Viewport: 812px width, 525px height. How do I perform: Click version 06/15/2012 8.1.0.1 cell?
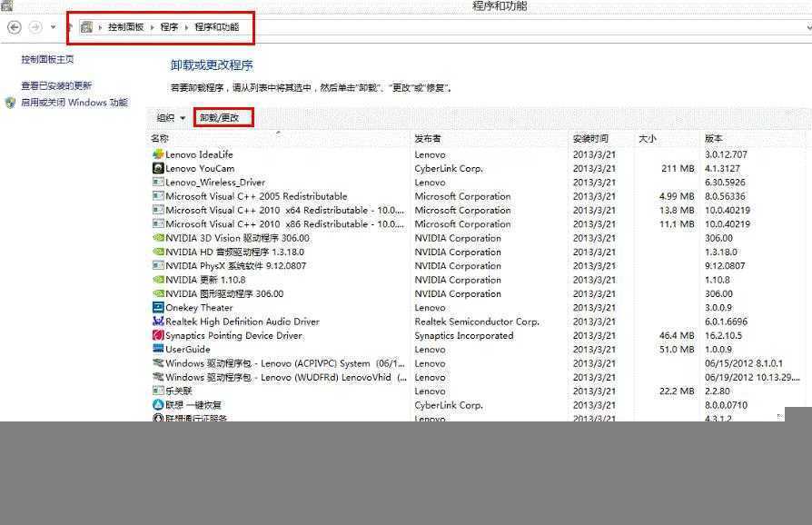tap(744, 363)
